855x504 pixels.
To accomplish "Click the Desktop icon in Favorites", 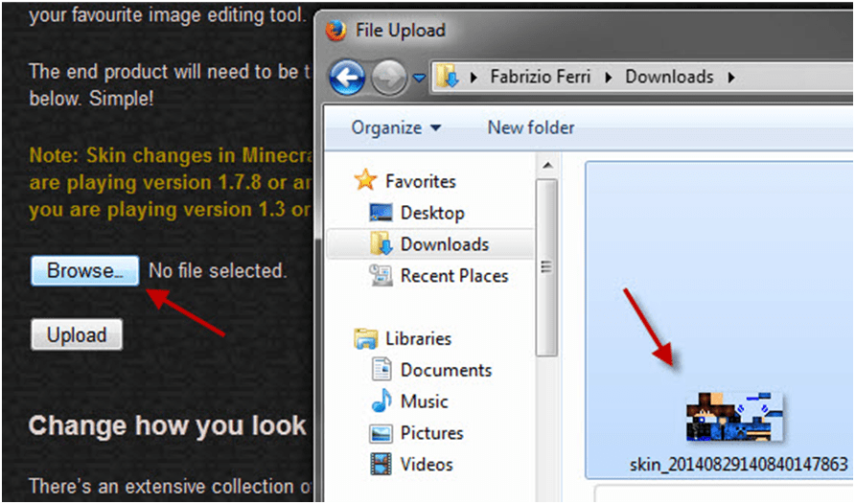I will 381,212.
